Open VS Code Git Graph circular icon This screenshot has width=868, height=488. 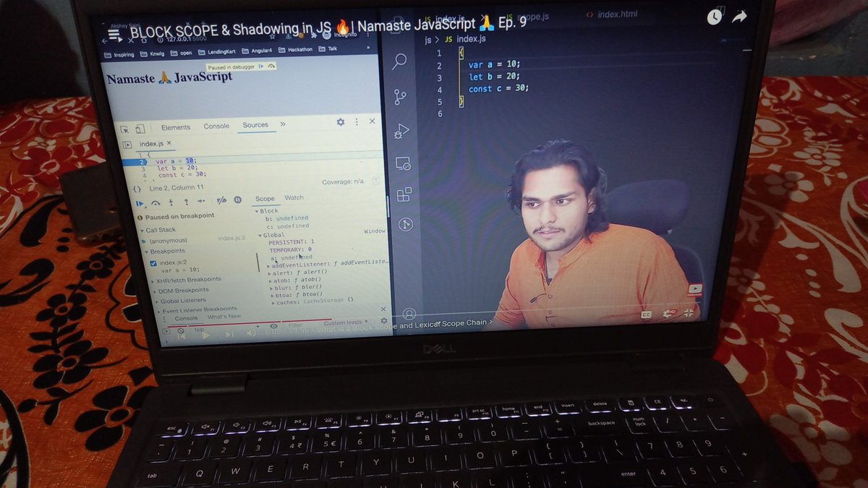pyautogui.click(x=406, y=224)
